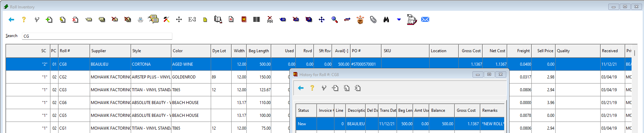Sort by the Color column header
The image size is (644, 133).
[191, 51]
